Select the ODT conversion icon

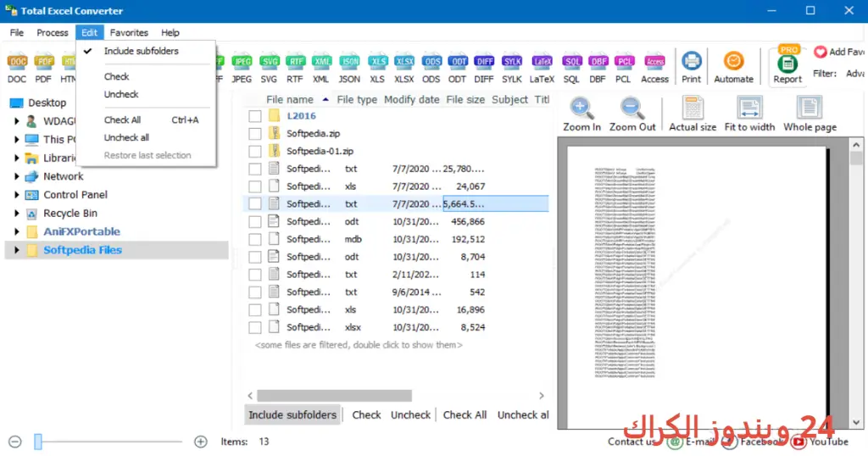coord(457,68)
